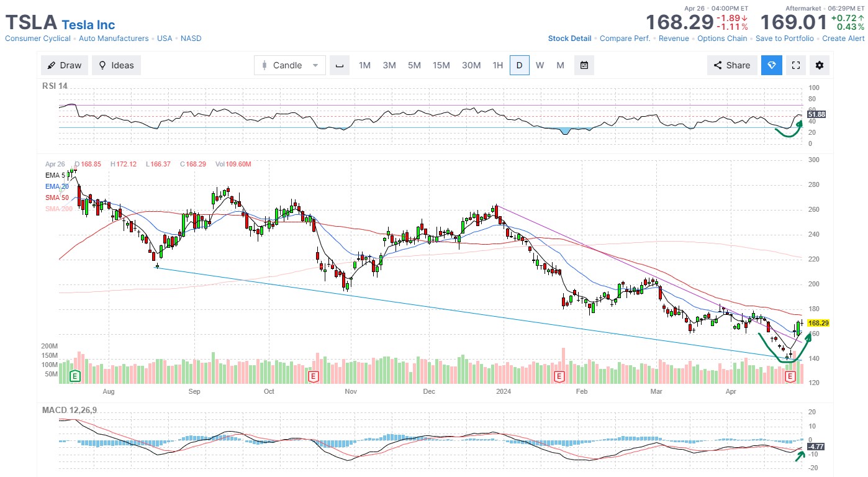Open the Ideas panel
The width and height of the screenshot is (868, 477).
116,65
